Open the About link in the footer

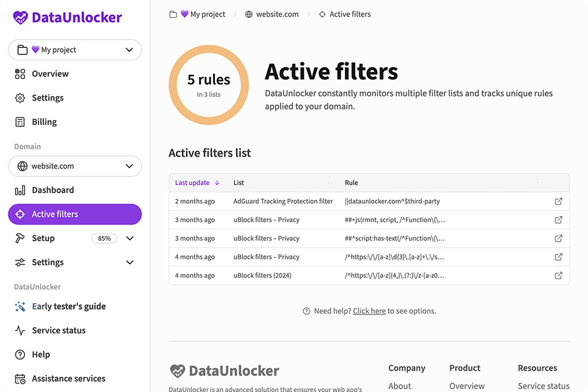(x=399, y=386)
